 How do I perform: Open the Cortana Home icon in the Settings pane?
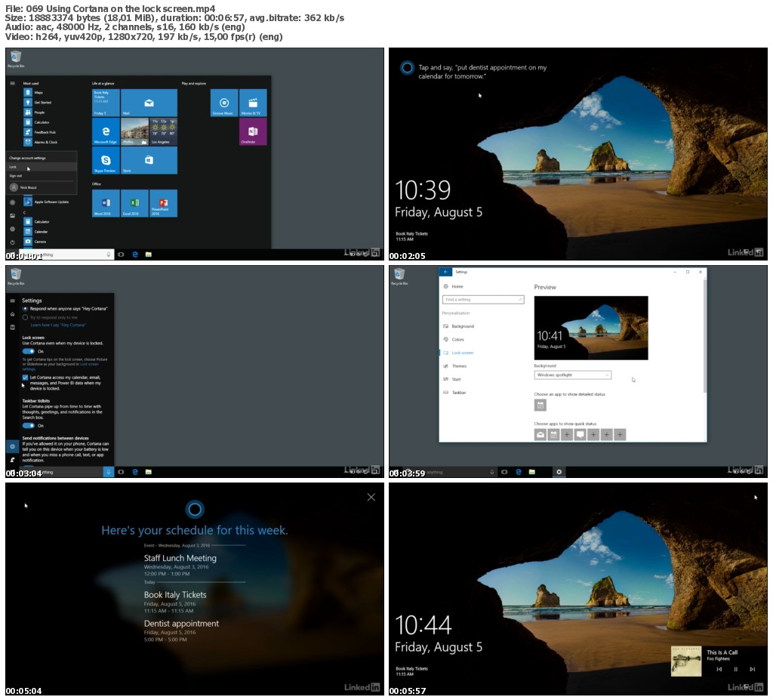pyautogui.click(x=12, y=314)
